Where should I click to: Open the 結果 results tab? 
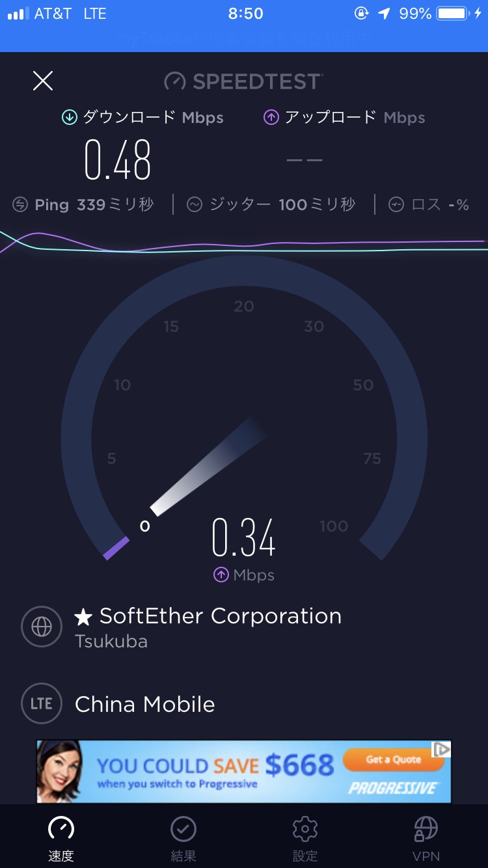point(183,839)
